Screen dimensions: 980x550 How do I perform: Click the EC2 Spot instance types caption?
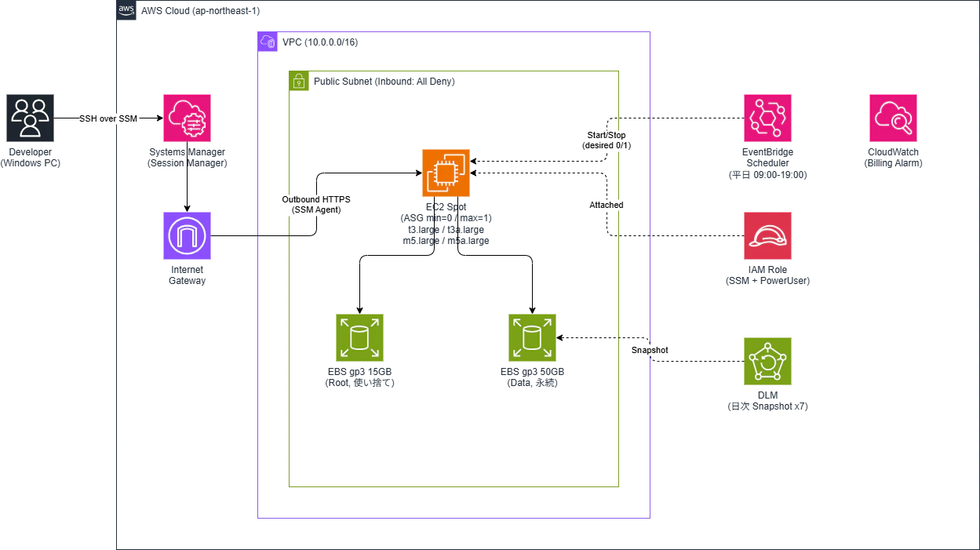(446, 224)
